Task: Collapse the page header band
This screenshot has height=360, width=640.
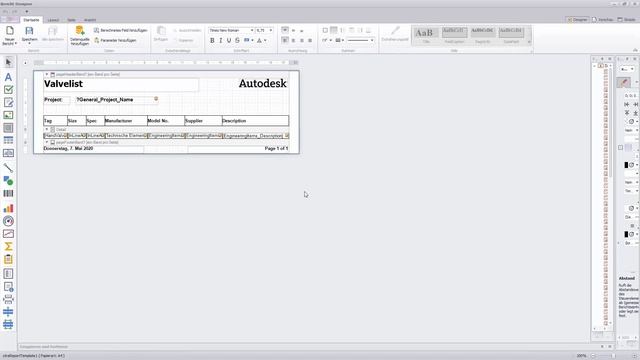Action: (47, 74)
